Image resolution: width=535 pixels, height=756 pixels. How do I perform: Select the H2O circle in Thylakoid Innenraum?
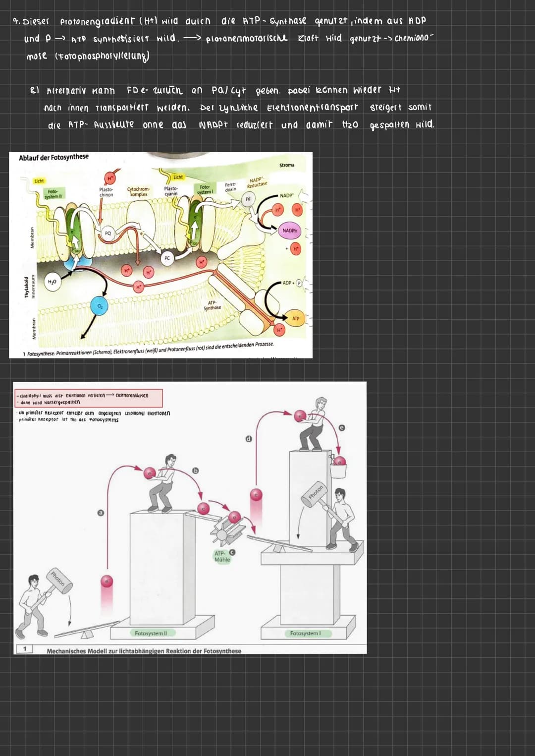click(52, 282)
